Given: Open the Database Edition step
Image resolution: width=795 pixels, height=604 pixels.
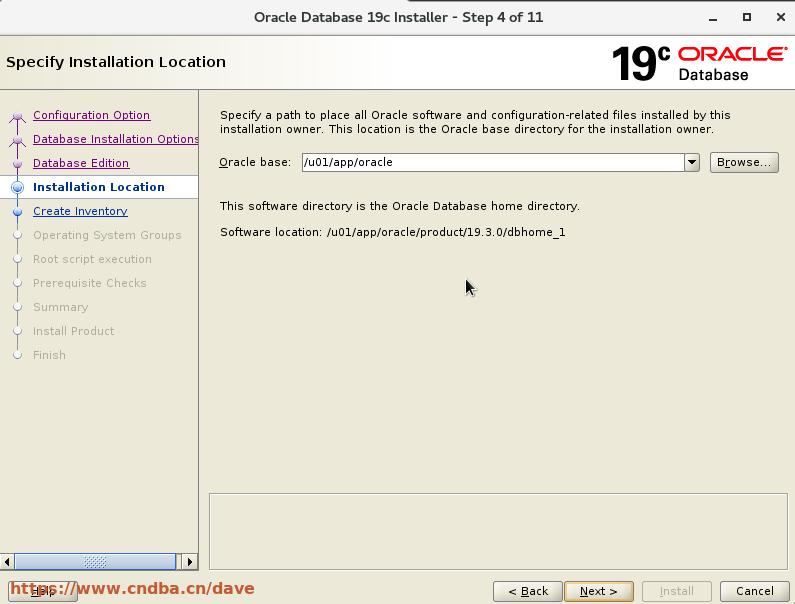Looking at the screenshot, I should click(x=81, y=163).
